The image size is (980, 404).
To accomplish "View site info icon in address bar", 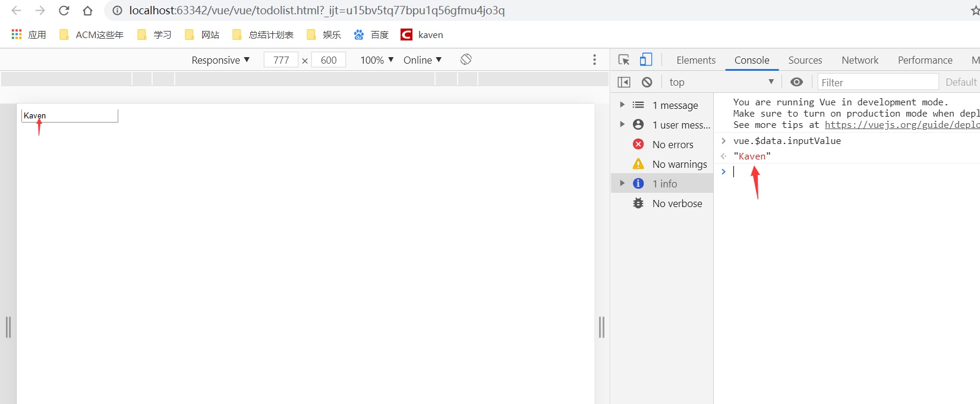I will pyautogui.click(x=118, y=11).
